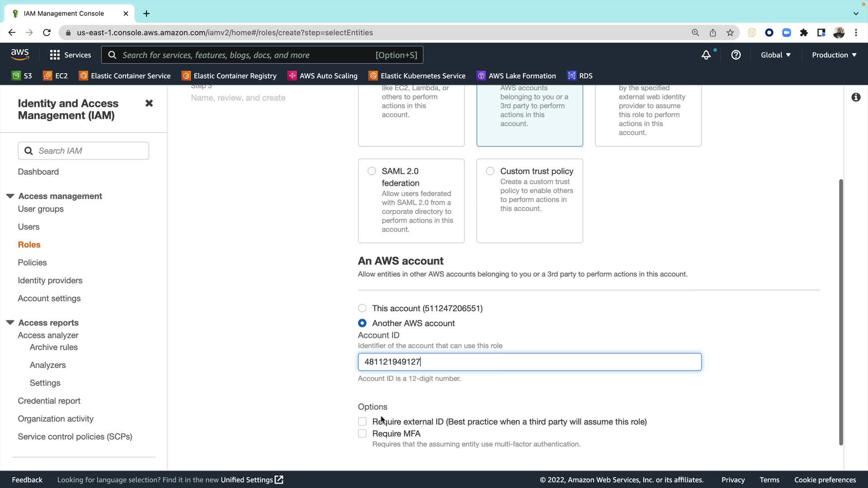Collapse the Access management section
Image resolution: width=868 pixels, height=488 pixels.
(10, 196)
